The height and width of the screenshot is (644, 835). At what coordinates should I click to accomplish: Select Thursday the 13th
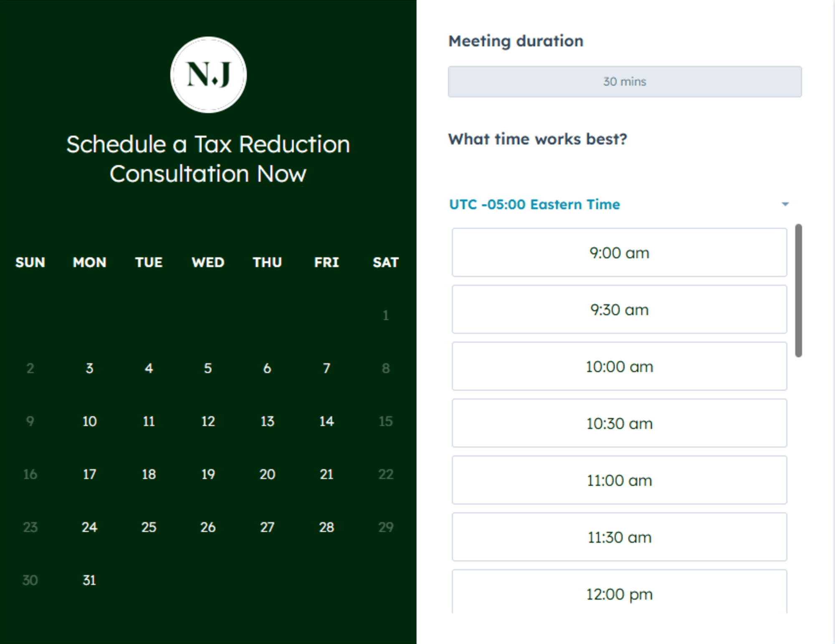pos(267,421)
